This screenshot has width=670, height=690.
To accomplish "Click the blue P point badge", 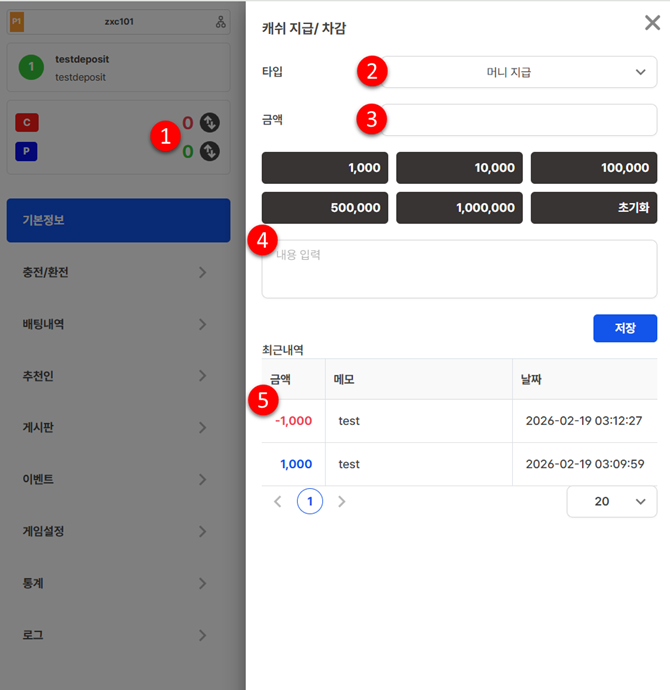I will 27,151.
